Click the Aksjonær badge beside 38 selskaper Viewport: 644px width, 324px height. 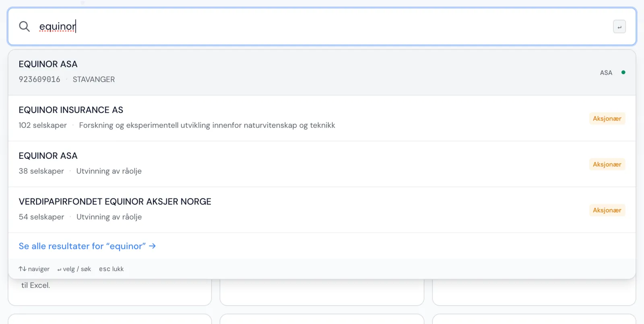tap(607, 164)
